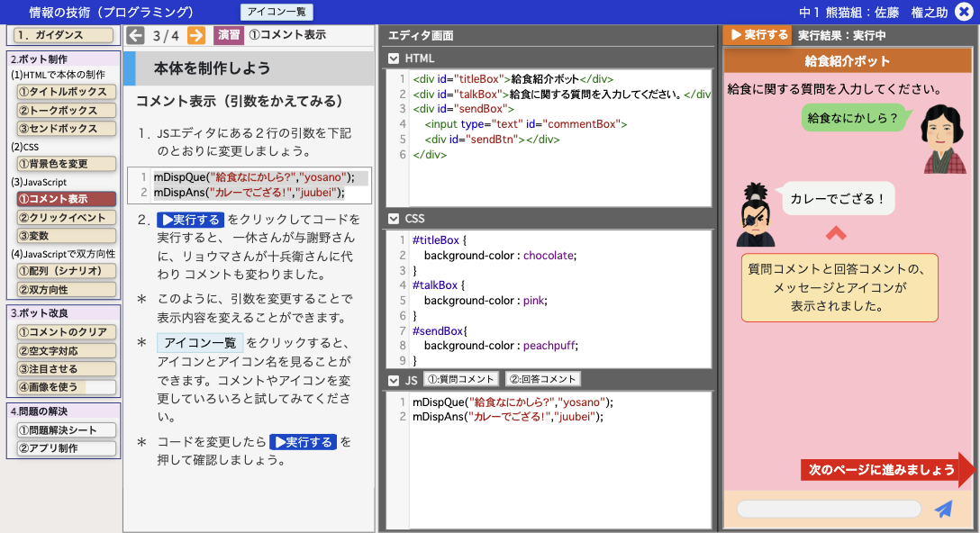This screenshot has height=533, width=980.
Task: Click CSS value peachpuff
Action: (549, 346)
